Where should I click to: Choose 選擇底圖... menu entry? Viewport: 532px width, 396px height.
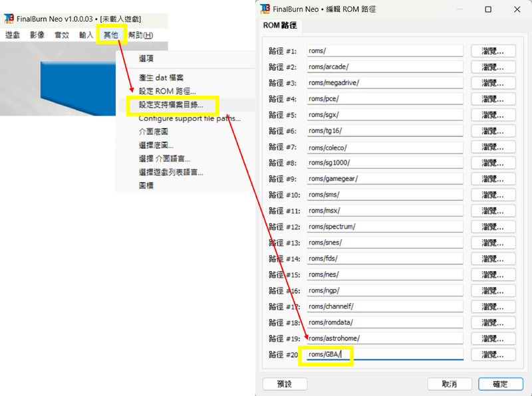(x=156, y=145)
